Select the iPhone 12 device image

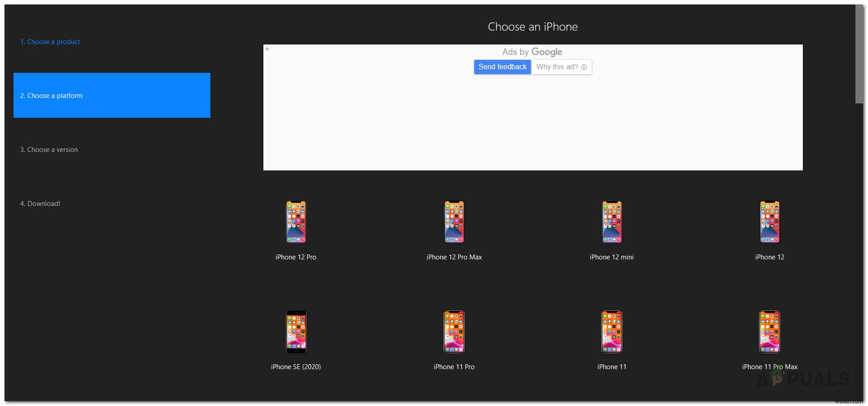(770, 222)
